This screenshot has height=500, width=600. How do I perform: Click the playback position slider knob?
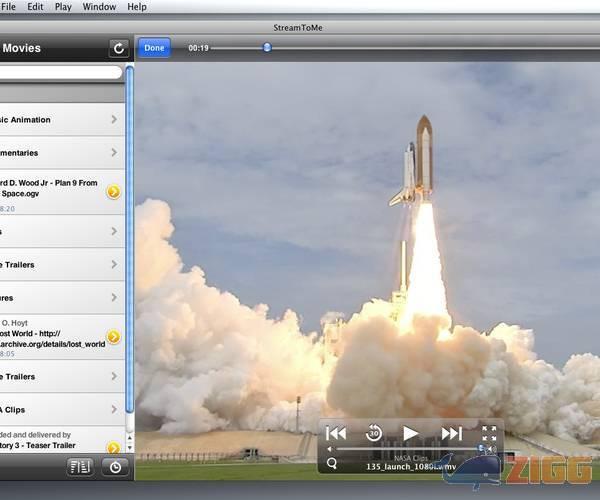(267, 47)
